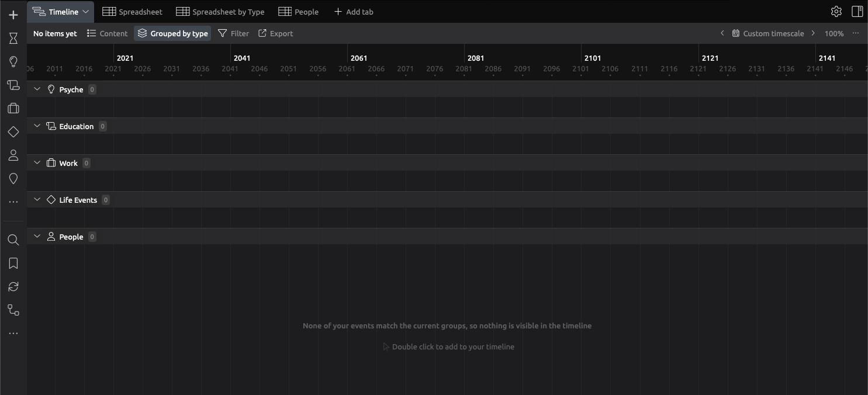Open the hourglass timeline icon in sidebar
The width and height of the screenshot is (868, 395).
tap(13, 39)
